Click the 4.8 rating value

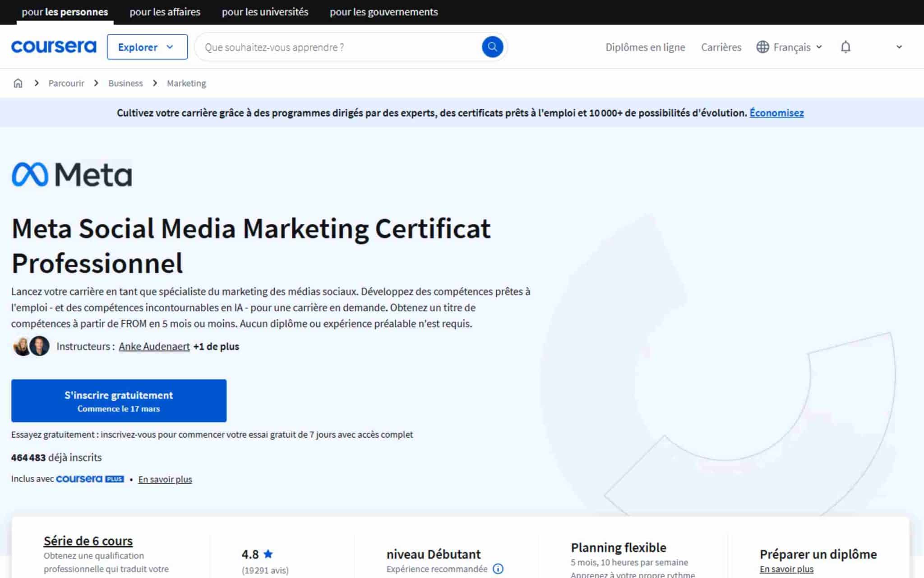pos(250,554)
